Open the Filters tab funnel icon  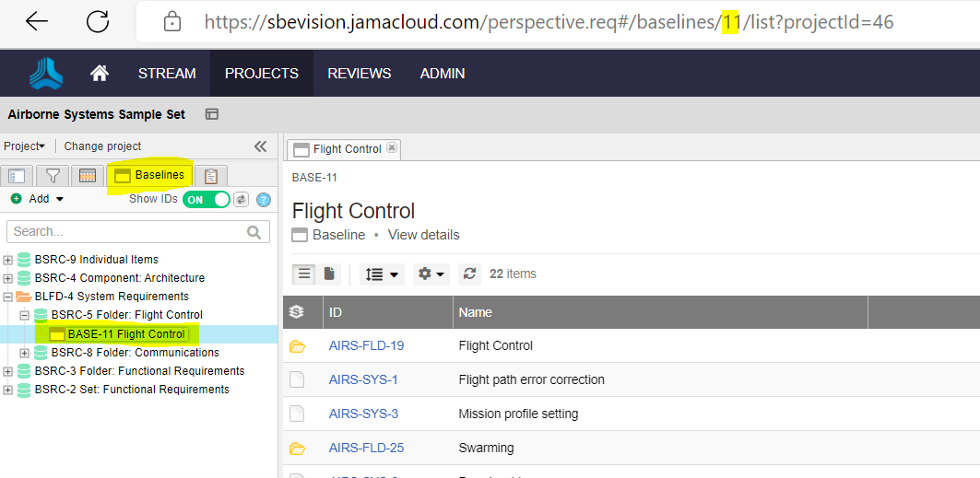coord(53,175)
